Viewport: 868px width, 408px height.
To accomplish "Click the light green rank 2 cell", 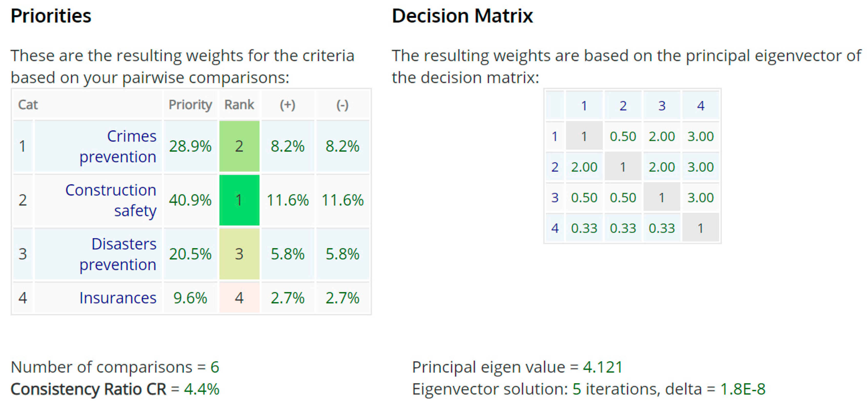I will 239,146.
